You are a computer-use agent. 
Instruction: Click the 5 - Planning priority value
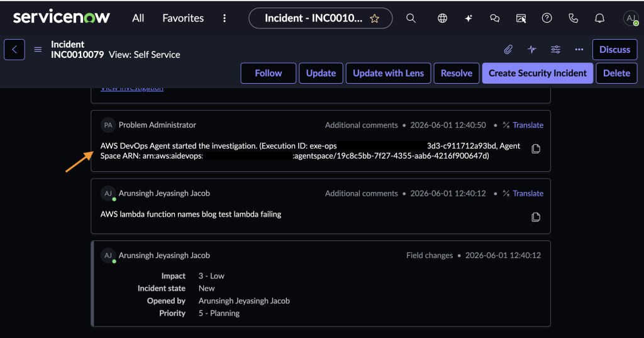[219, 313]
